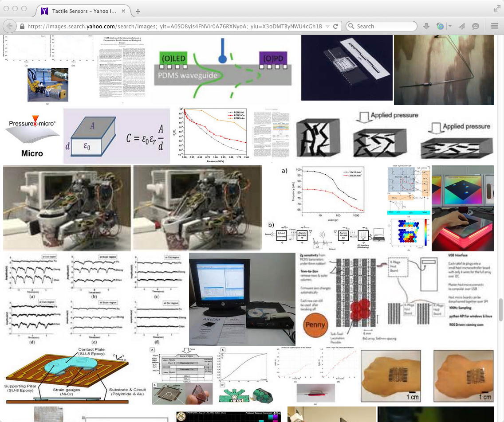Image resolution: width=504 pixels, height=422 pixels.
Task: Open the PDMS-Ni pressure graph image
Action: coord(211,135)
